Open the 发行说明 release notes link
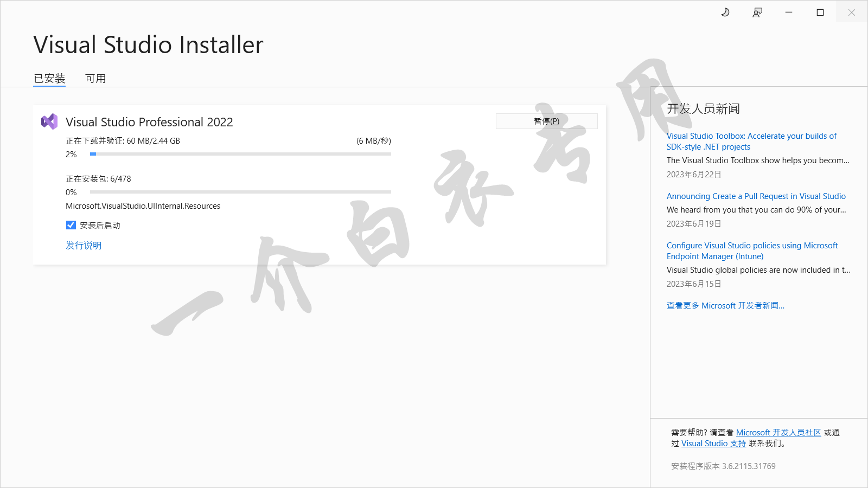Viewport: 868px width, 488px height. 84,246
